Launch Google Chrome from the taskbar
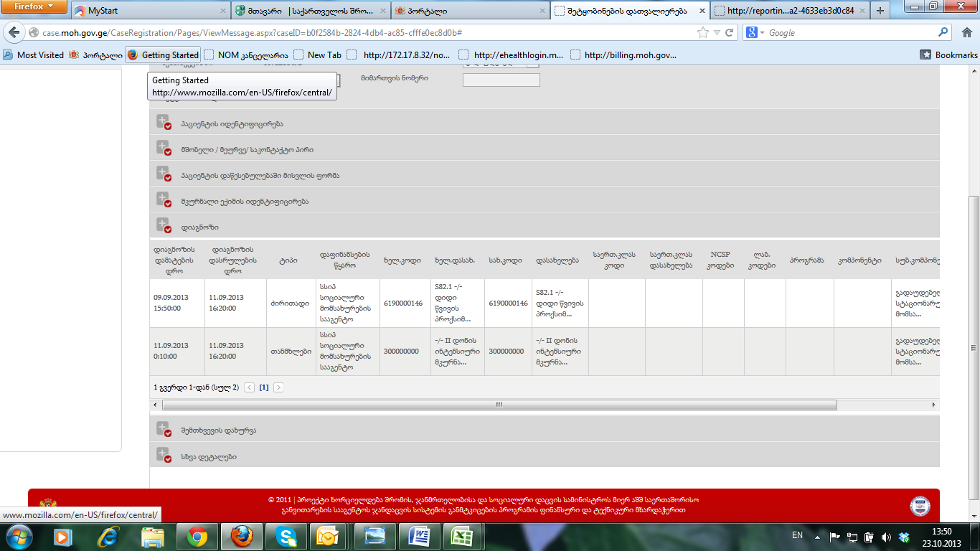The image size is (980, 551). click(x=197, y=537)
